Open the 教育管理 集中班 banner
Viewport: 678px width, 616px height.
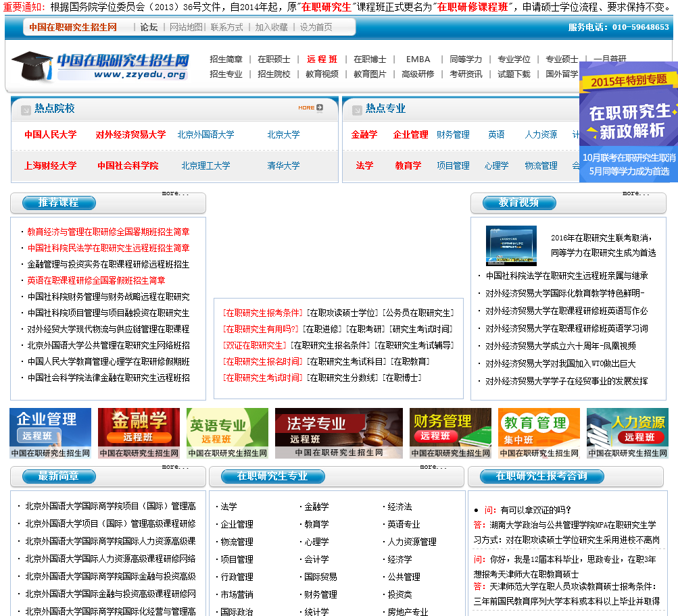tap(539, 433)
